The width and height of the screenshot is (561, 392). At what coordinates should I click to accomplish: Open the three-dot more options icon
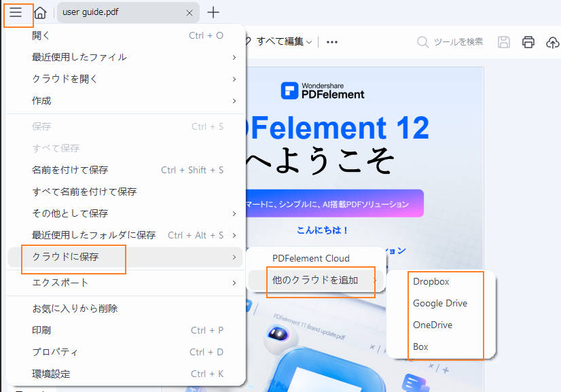pyautogui.click(x=331, y=41)
